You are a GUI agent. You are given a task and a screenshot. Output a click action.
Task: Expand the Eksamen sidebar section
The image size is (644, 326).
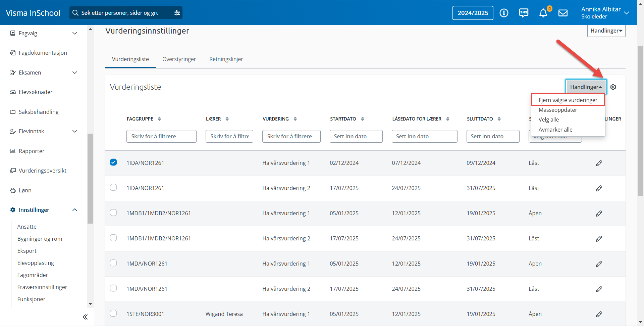(x=75, y=73)
